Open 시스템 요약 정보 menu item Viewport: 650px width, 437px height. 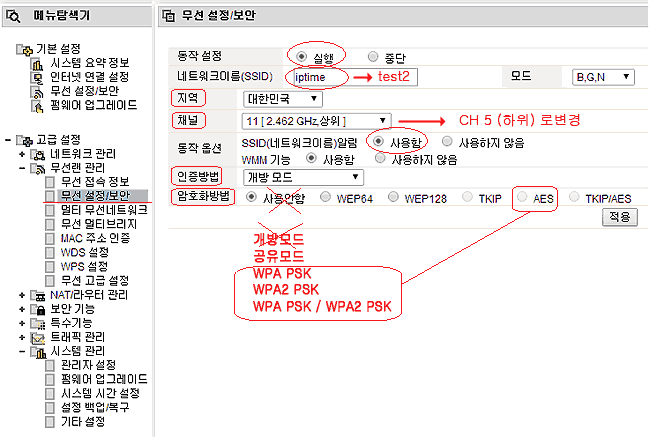pos(90,63)
